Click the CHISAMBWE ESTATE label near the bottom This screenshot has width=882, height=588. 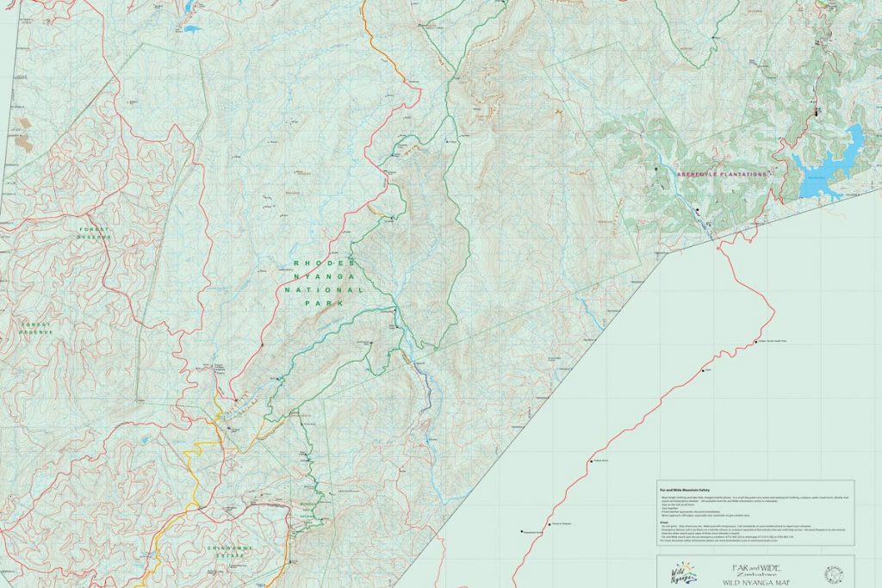pyautogui.click(x=229, y=551)
